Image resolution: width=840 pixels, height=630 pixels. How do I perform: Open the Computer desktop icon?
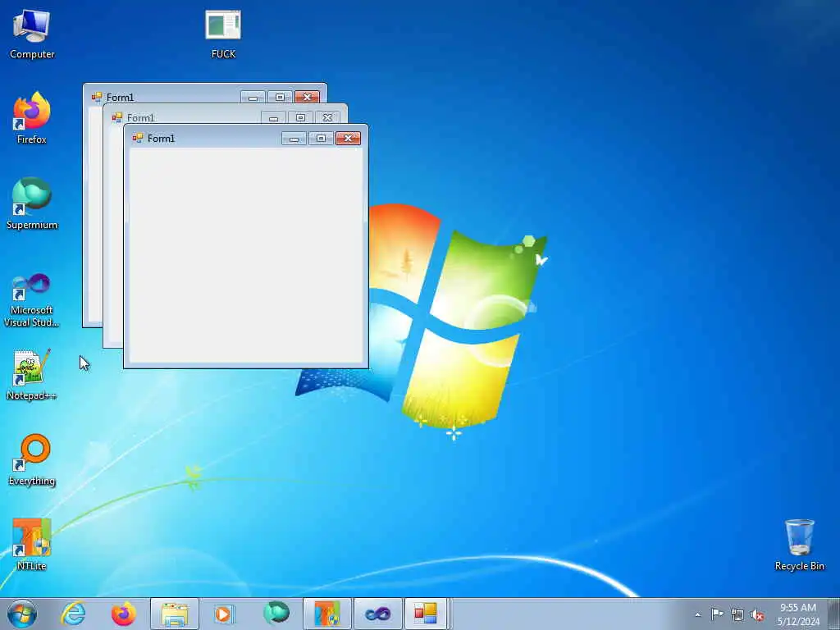pyautogui.click(x=32, y=34)
